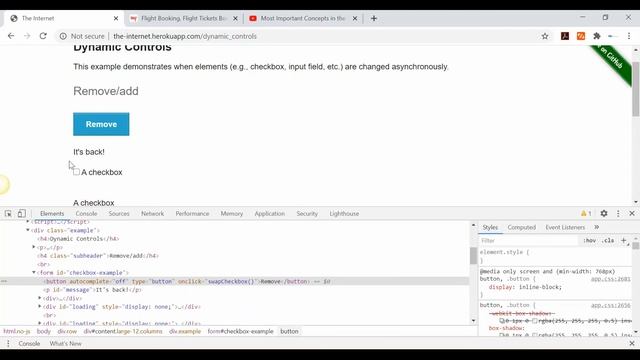The image size is (640, 360).
Task: Switch to the Elements panel tab
Action: coord(52,213)
